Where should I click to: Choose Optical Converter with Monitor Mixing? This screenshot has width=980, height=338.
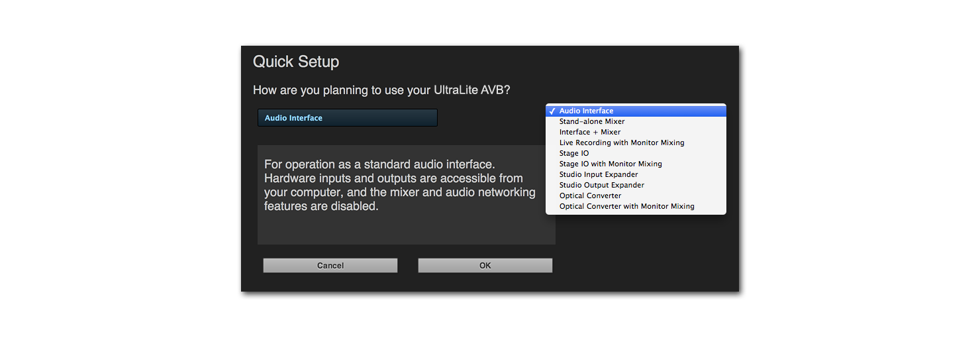pyautogui.click(x=626, y=207)
